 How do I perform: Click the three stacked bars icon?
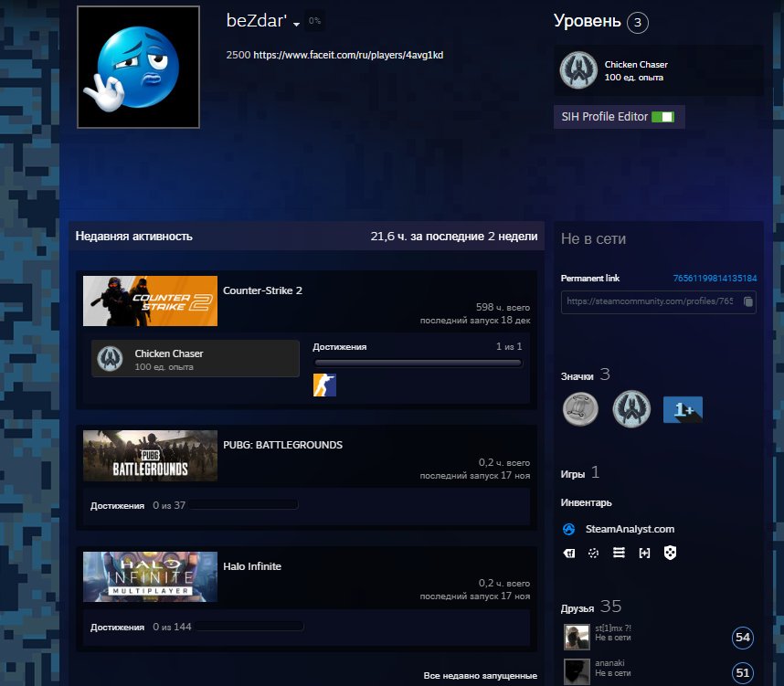[x=619, y=553]
